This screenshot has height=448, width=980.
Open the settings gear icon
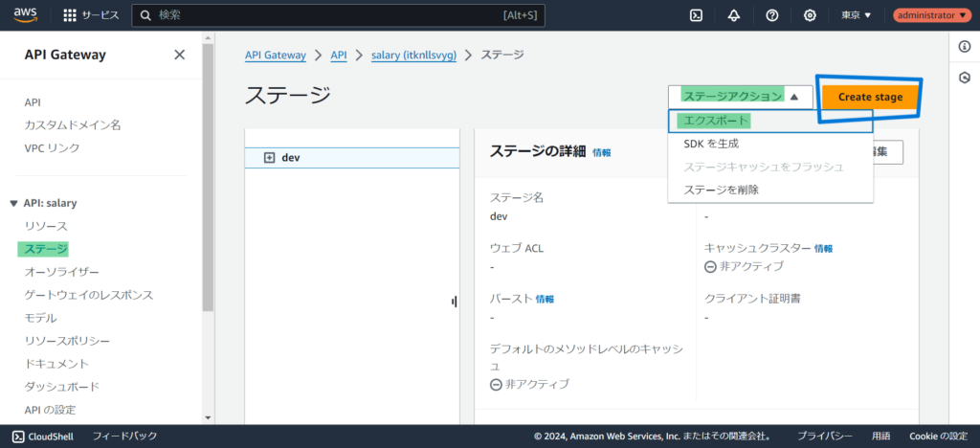810,15
